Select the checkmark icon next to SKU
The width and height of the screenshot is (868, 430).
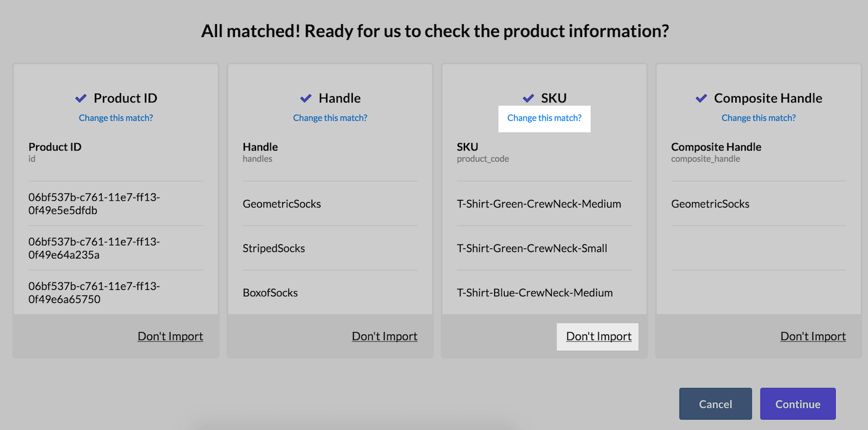(528, 97)
